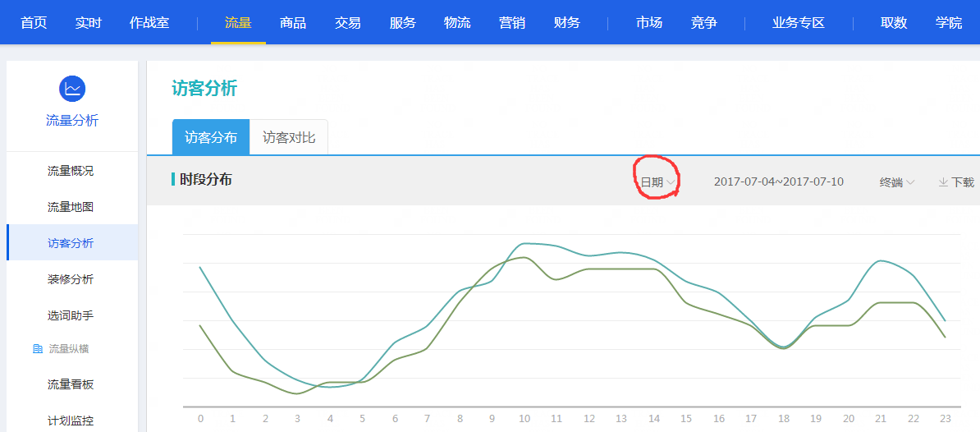The width and height of the screenshot is (980, 432).
Task: Open the 实时 menu
Action: tap(88, 23)
